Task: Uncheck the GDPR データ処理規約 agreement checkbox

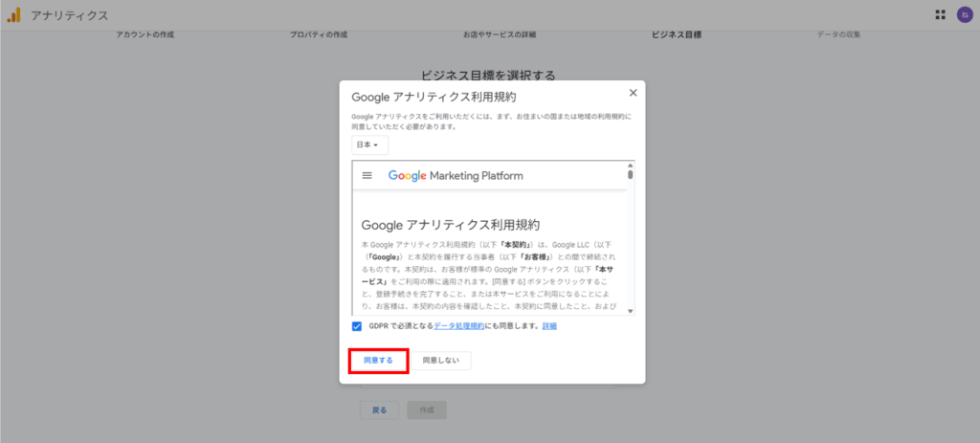Action: click(x=357, y=326)
